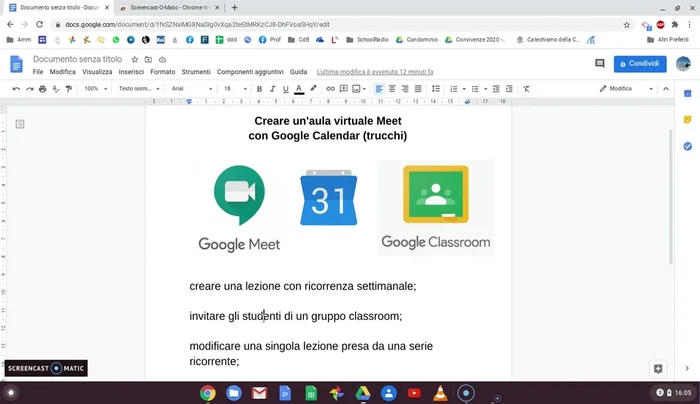Open the Modifica menu in menu bar
This screenshot has width=700, height=404.
(62, 72)
